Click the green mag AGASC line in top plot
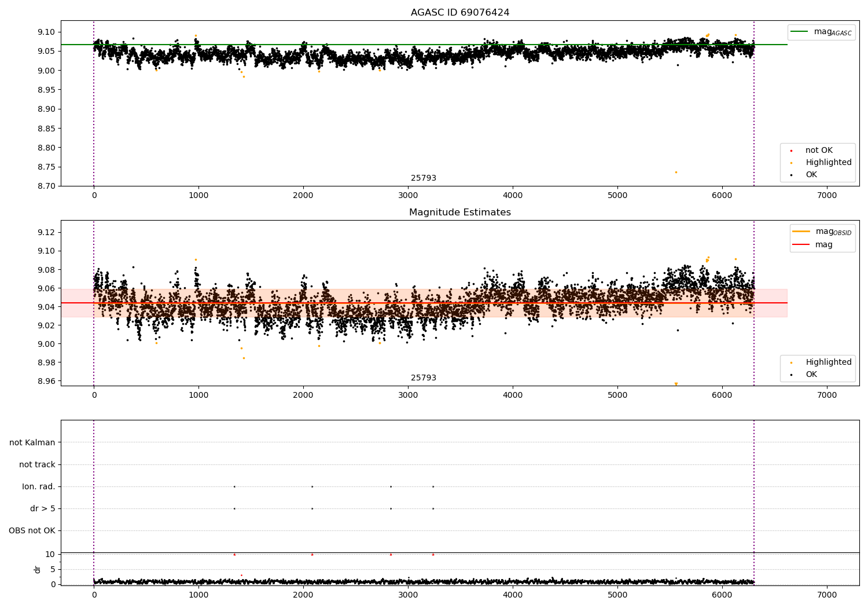This screenshot has height=608, width=868. click(424, 45)
